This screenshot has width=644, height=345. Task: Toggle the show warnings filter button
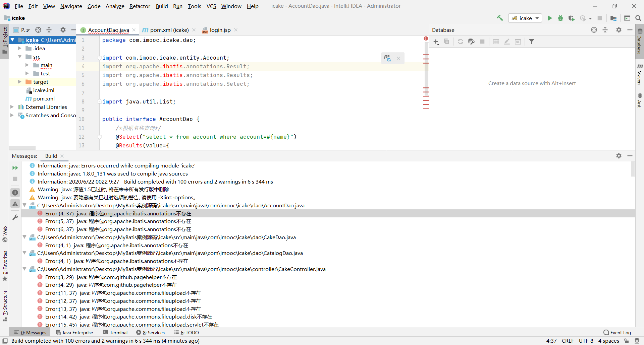pyautogui.click(x=15, y=204)
